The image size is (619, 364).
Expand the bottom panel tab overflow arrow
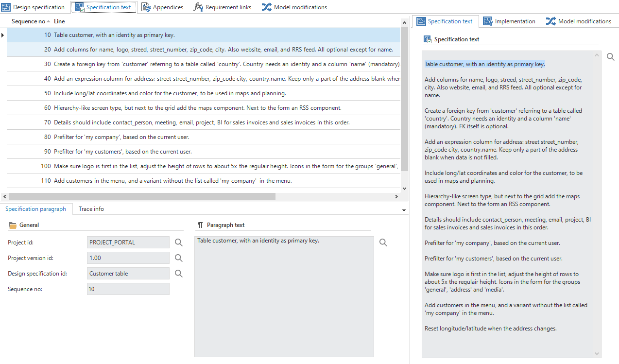coord(404,210)
